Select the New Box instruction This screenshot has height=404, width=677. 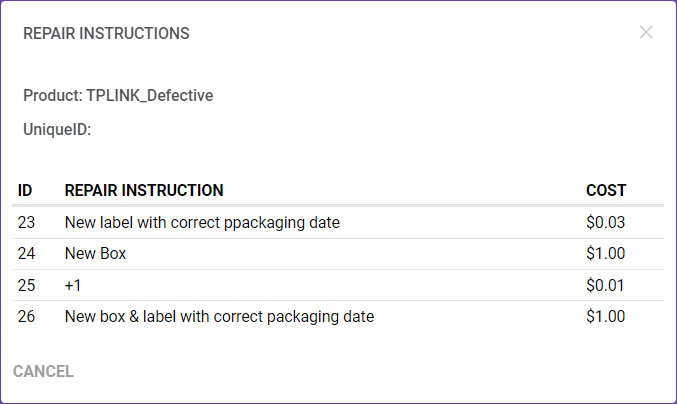coord(95,254)
